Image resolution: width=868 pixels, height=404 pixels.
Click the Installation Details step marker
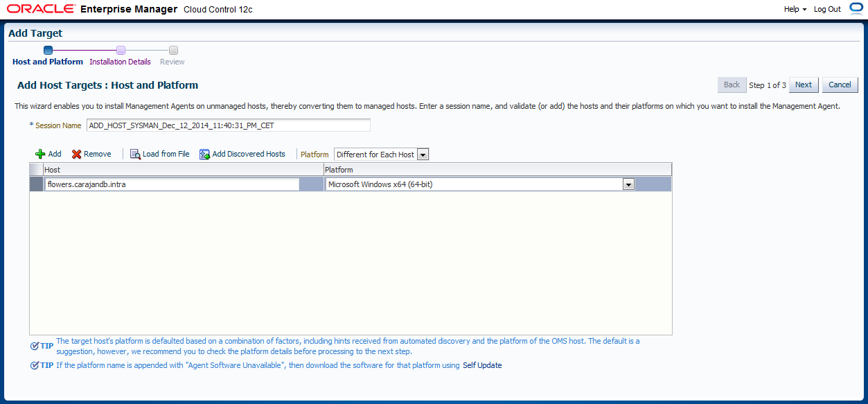[121, 50]
